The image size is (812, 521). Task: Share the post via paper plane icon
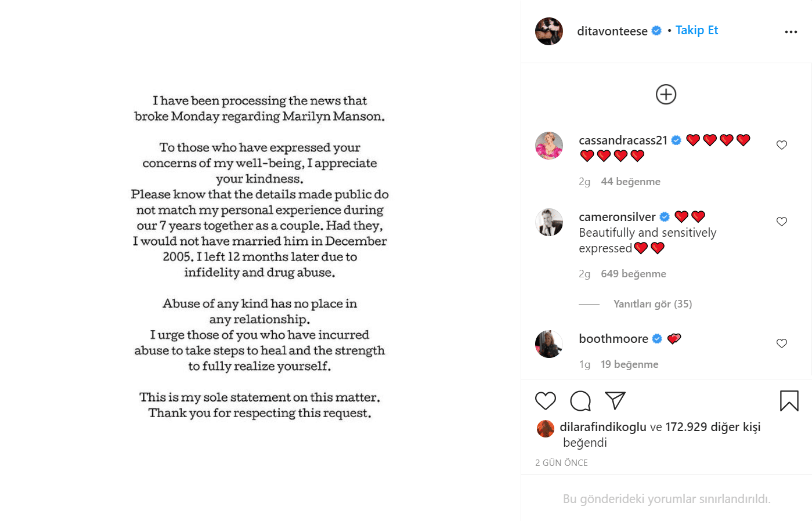(615, 400)
